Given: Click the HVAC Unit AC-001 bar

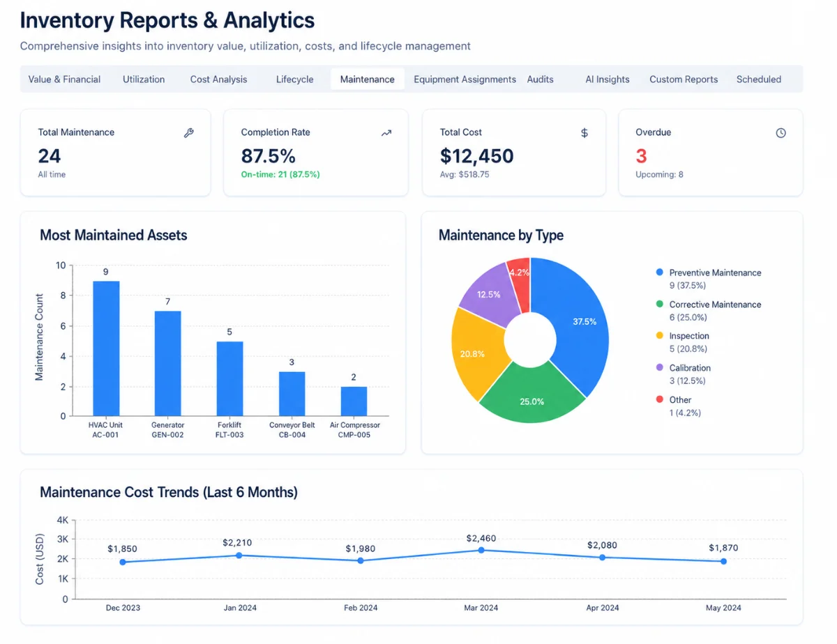Looking at the screenshot, I should point(106,348).
